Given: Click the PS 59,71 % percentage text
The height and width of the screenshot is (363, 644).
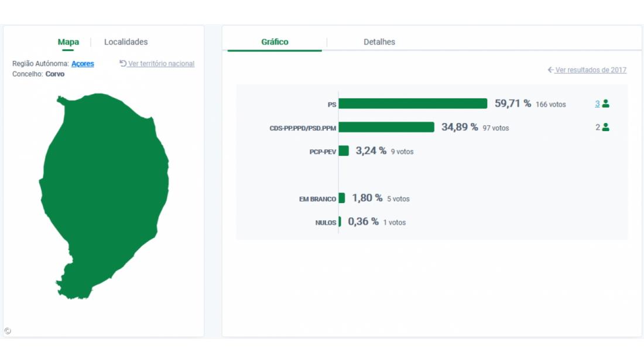Looking at the screenshot, I should point(513,104).
